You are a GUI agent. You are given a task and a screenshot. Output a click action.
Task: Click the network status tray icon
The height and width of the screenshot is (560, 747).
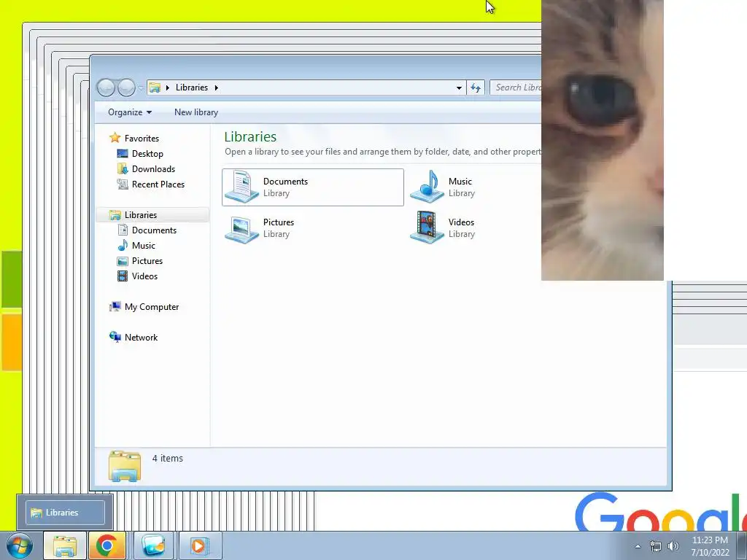click(656, 546)
